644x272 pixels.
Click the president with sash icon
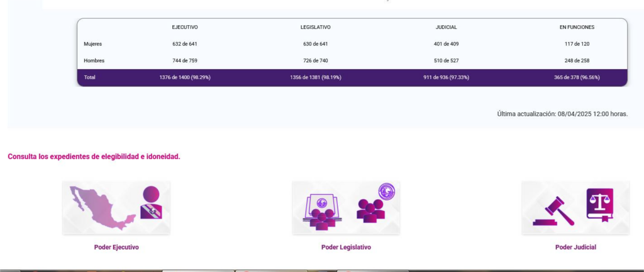point(151,203)
